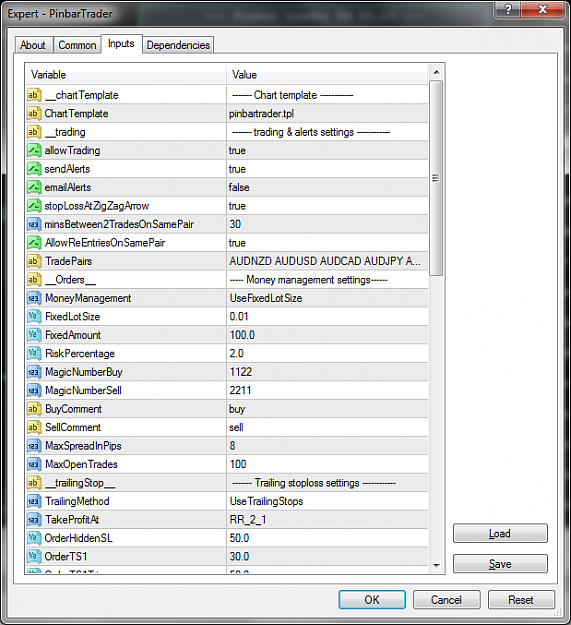This screenshot has width=571, height=625.
Task: Select the emailAlerts value false
Action: point(239,187)
